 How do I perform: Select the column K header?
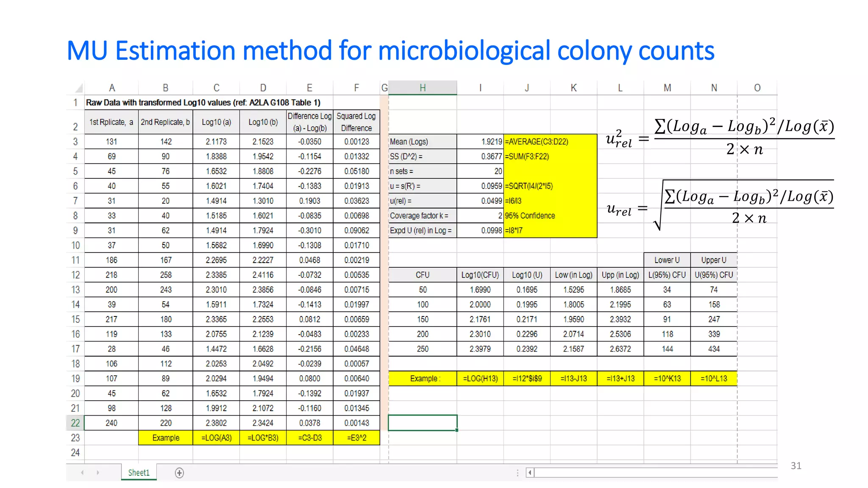click(x=573, y=88)
